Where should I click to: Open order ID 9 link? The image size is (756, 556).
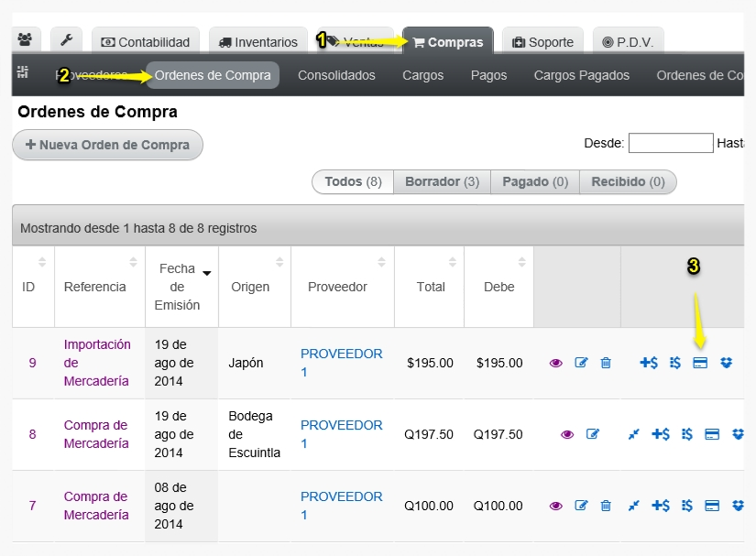pos(32,363)
